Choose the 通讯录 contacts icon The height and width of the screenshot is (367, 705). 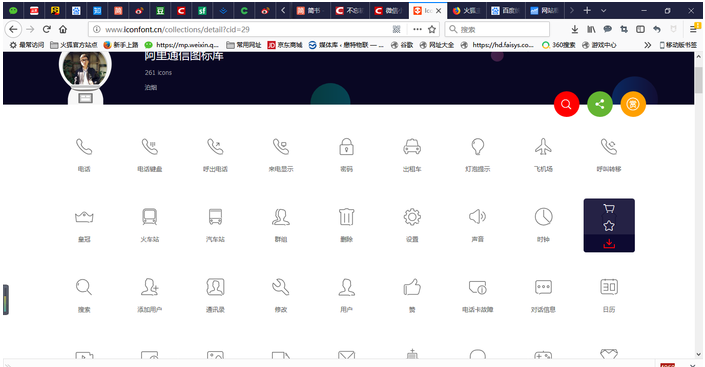215,287
